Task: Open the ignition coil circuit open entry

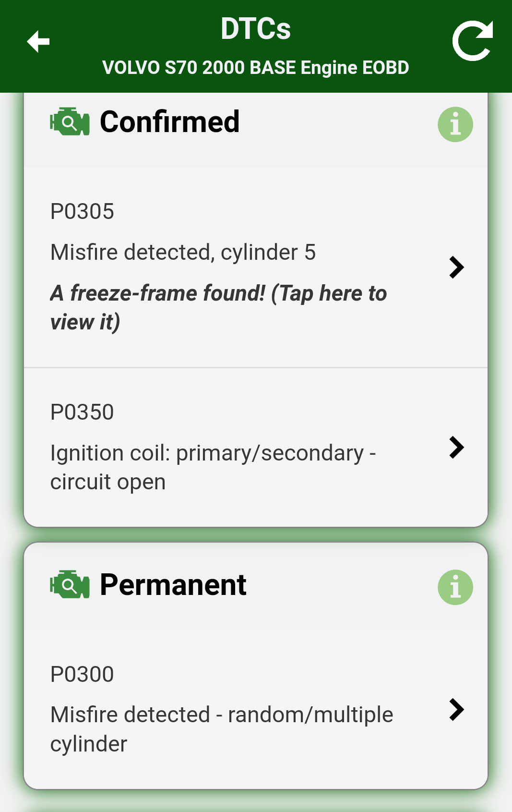Action: point(213,467)
